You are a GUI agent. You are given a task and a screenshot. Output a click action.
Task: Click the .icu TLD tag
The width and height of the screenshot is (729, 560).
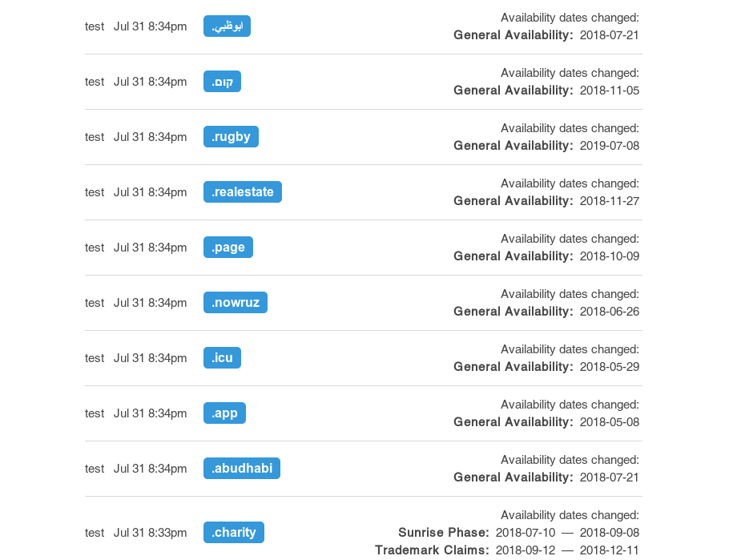pos(222,358)
